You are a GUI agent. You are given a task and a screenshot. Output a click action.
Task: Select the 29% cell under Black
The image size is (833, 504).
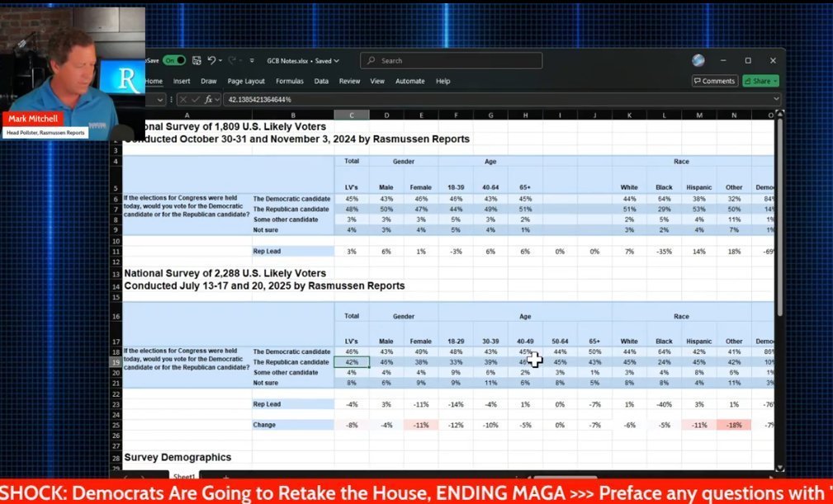[x=664, y=209]
